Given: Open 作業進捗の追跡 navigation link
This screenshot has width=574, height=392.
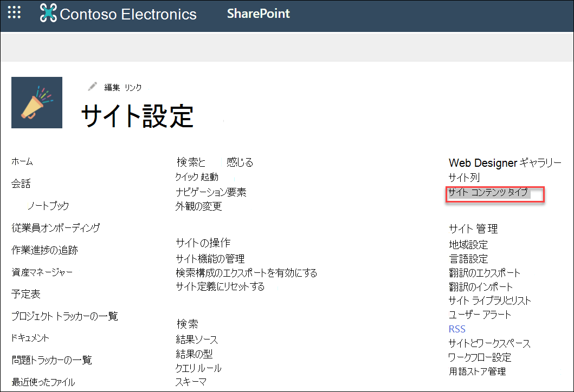Looking at the screenshot, I should coord(44,250).
